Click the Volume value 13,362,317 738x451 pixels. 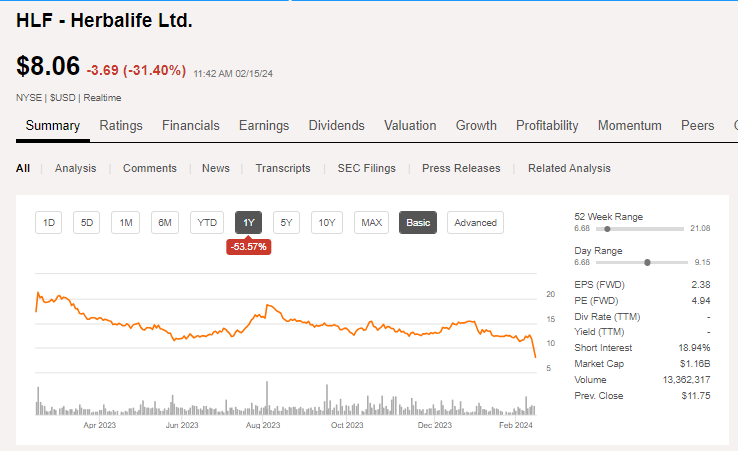click(687, 380)
